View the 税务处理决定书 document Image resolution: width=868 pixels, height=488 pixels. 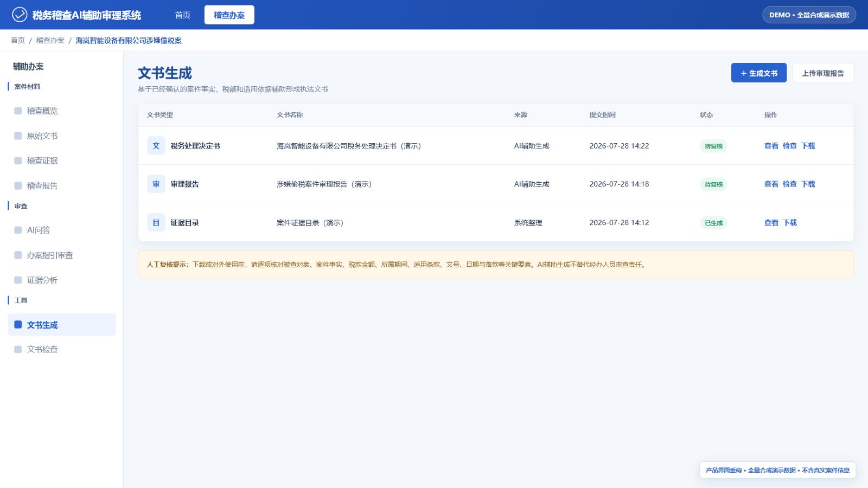pos(771,146)
